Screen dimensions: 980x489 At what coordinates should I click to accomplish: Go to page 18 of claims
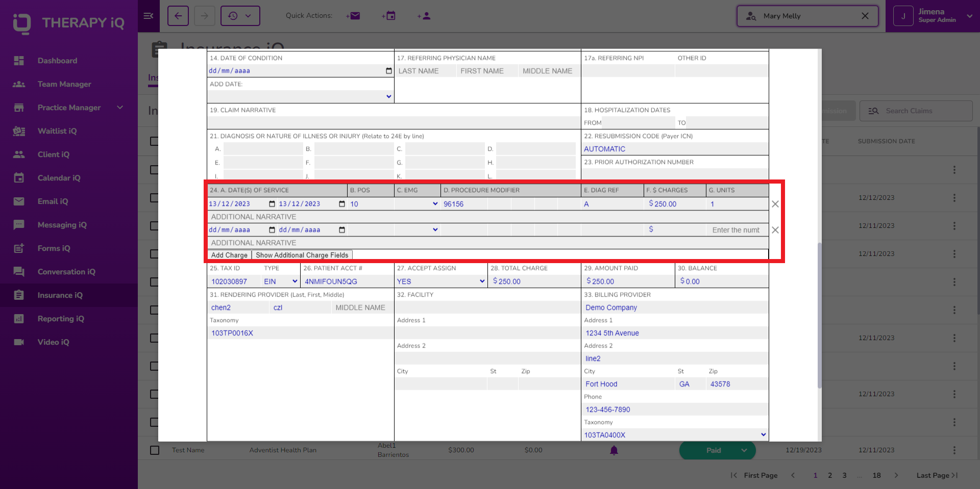point(876,475)
